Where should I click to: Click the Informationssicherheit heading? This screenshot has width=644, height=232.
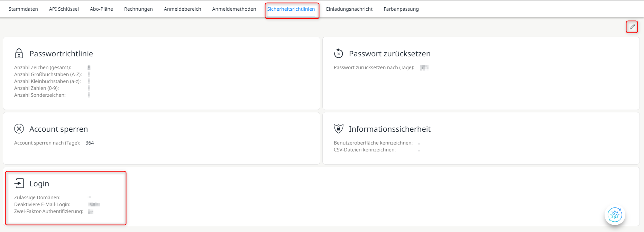(x=390, y=129)
